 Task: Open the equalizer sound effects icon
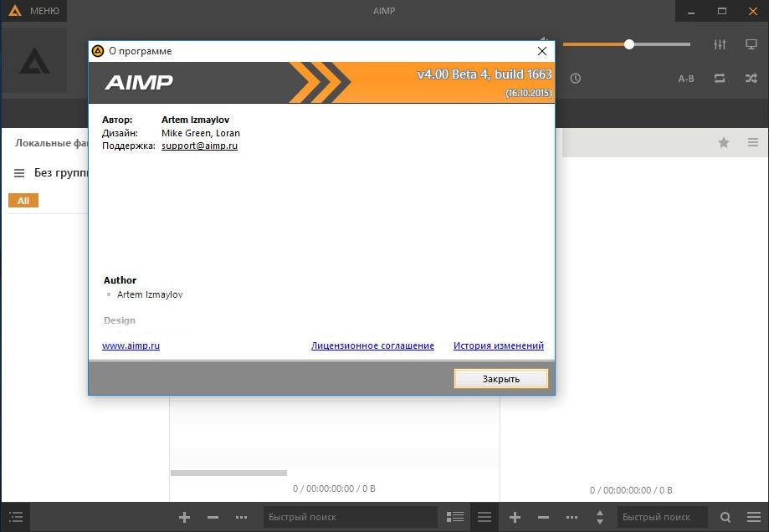click(x=720, y=44)
